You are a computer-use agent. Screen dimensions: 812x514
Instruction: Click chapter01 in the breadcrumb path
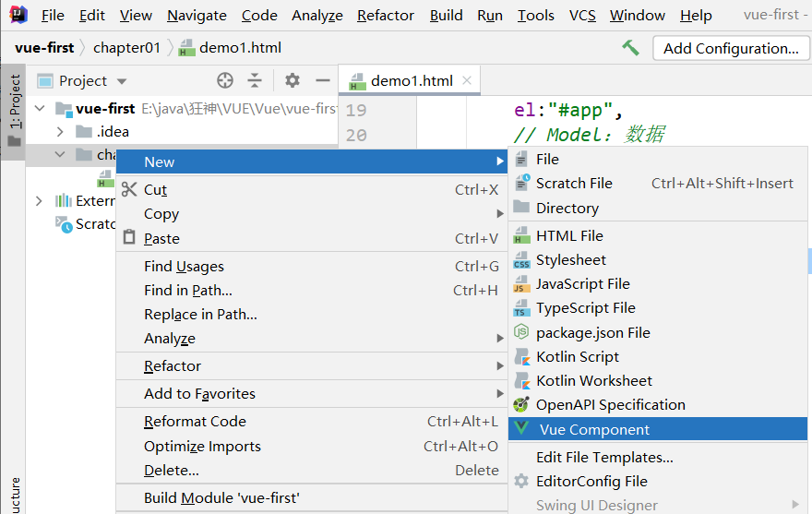126,47
